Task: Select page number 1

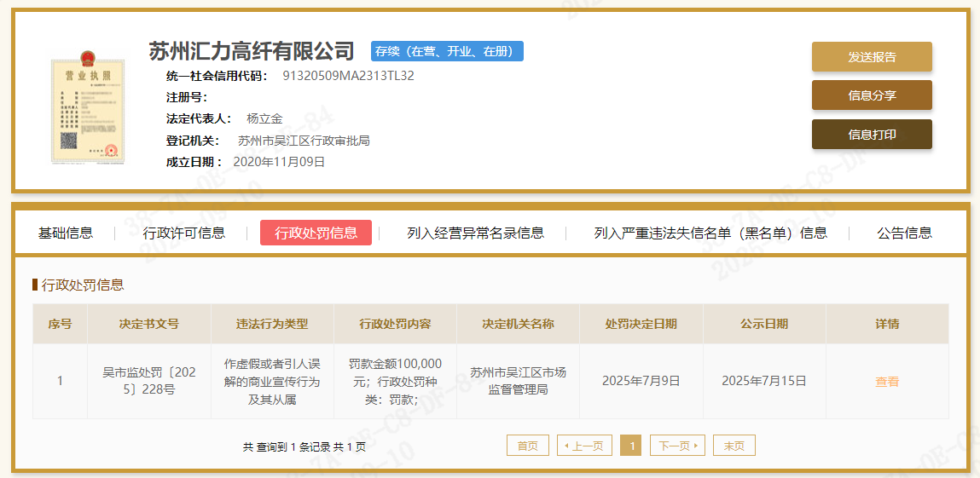Action: click(x=630, y=446)
